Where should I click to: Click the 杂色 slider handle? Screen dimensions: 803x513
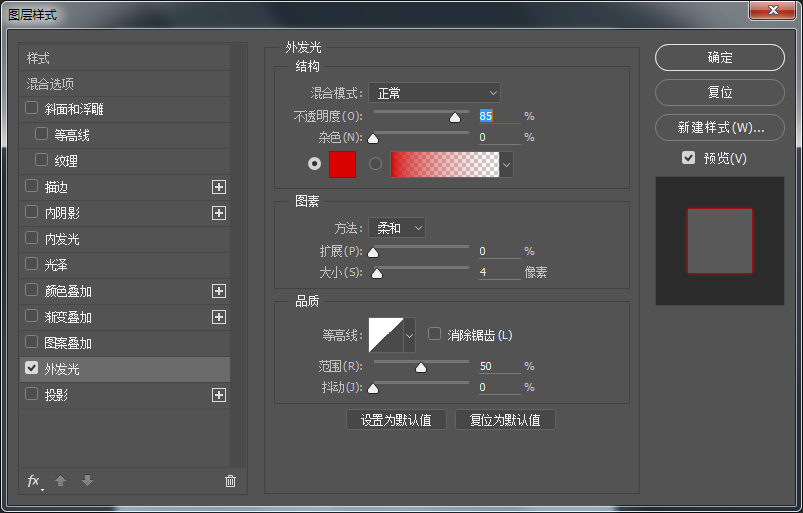373,139
